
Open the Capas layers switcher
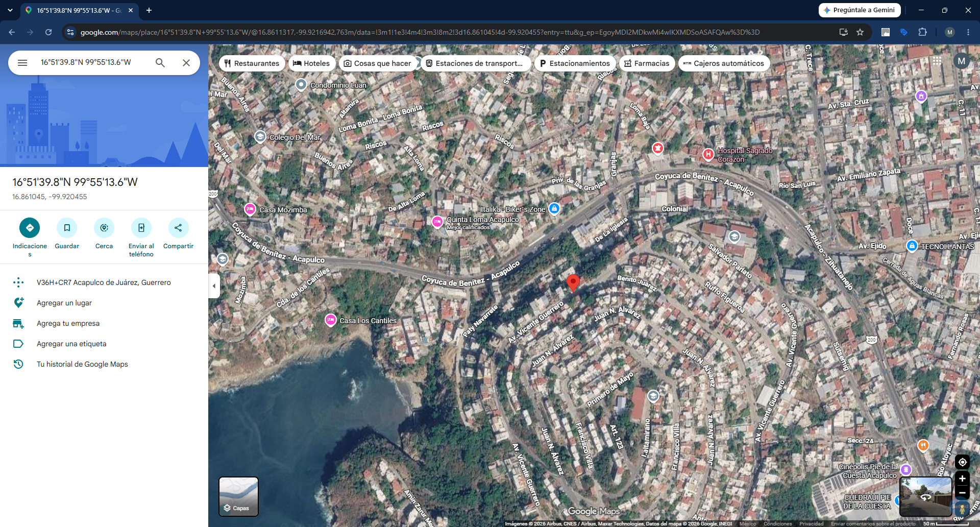(238, 496)
